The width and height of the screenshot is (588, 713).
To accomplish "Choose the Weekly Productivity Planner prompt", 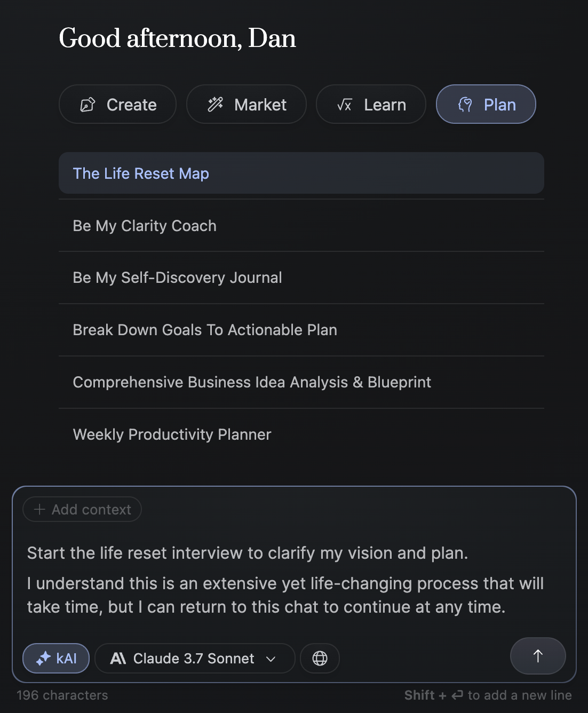I will coord(301,434).
